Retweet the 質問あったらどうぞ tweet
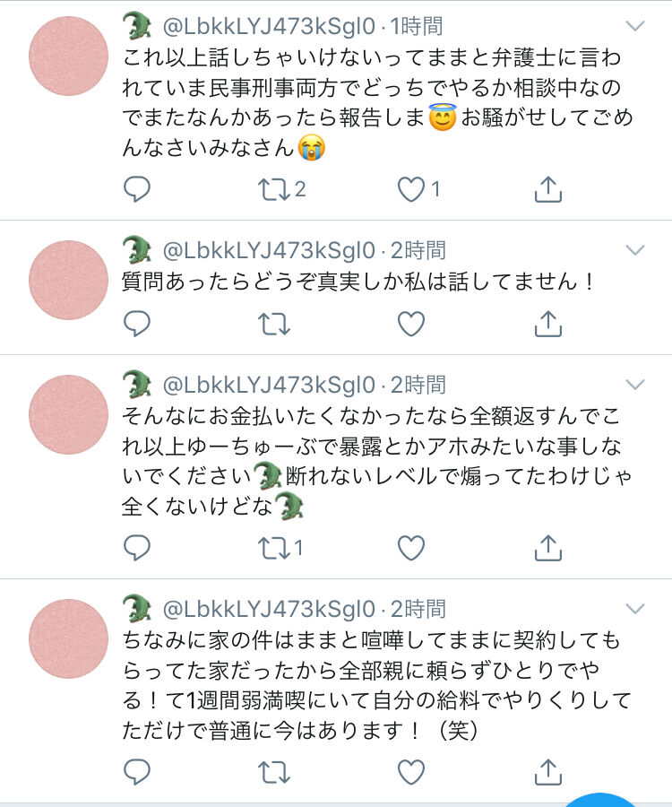 point(274,324)
